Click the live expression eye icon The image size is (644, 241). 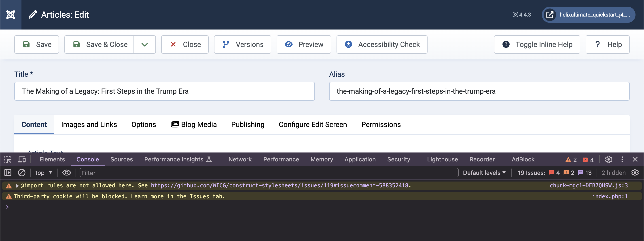point(66,173)
